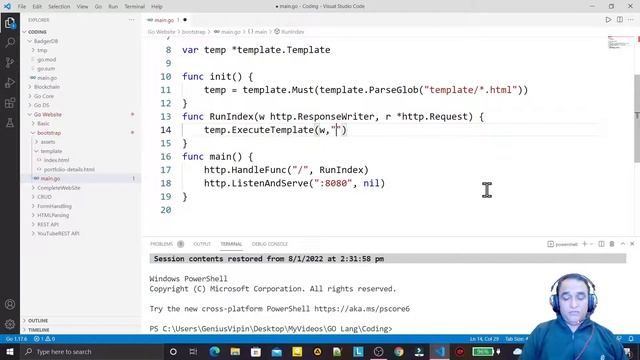Click Ln 14, Col 29 cursor position
The height and width of the screenshot is (360, 640).
[484, 339]
